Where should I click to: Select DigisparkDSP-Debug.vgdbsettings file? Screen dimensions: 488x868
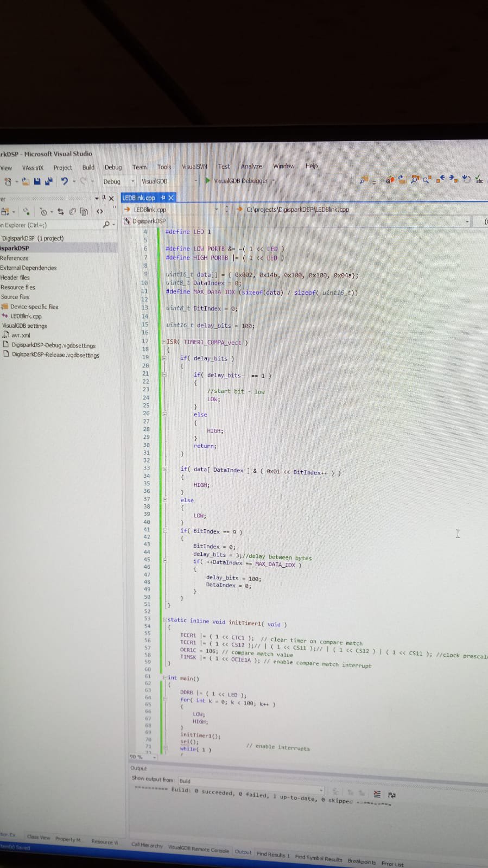coord(53,345)
